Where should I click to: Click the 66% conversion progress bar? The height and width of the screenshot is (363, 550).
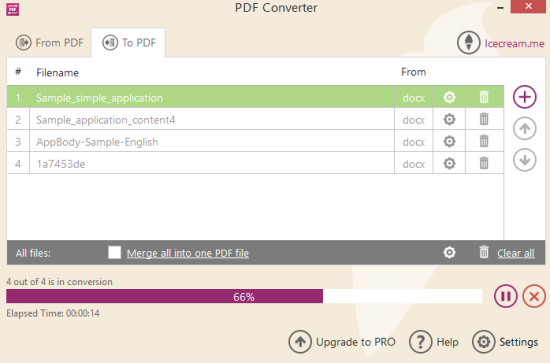click(244, 296)
